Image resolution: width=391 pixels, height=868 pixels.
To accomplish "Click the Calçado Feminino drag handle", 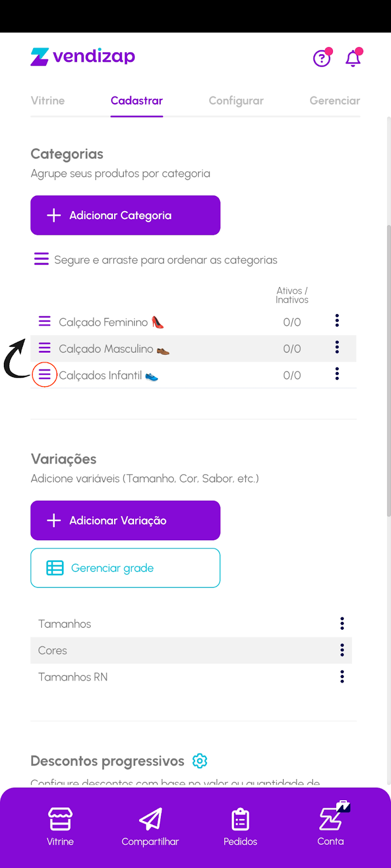I will coord(45,322).
